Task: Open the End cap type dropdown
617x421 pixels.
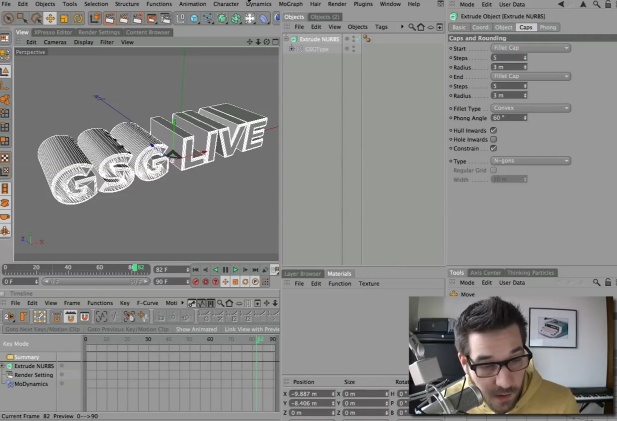Action: pyautogui.click(x=530, y=76)
